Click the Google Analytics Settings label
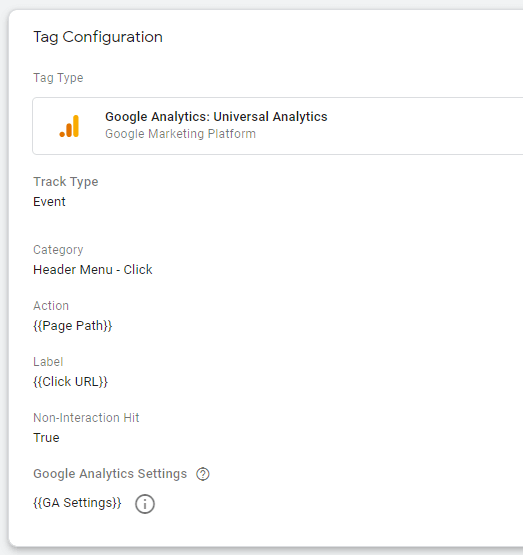 (x=110, y=474)
